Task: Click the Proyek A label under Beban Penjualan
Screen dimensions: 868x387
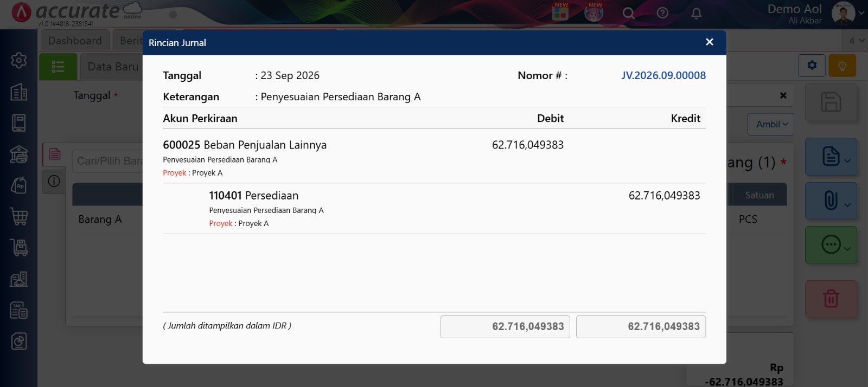Action: tap(193, 173)
